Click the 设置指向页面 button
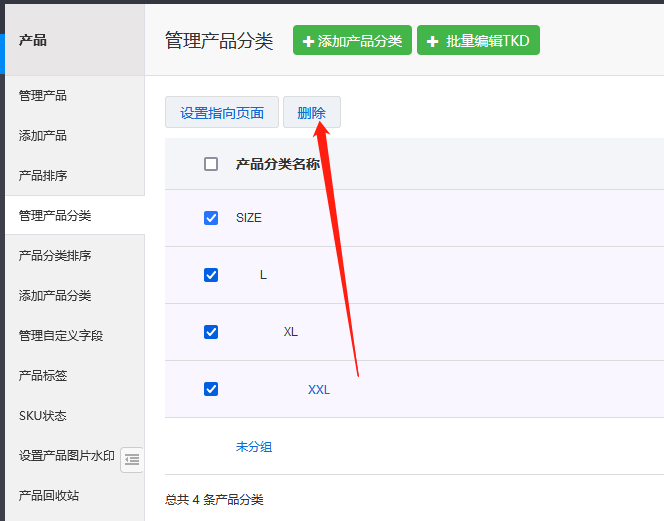664x521 pixels. (x=222, y=113)
